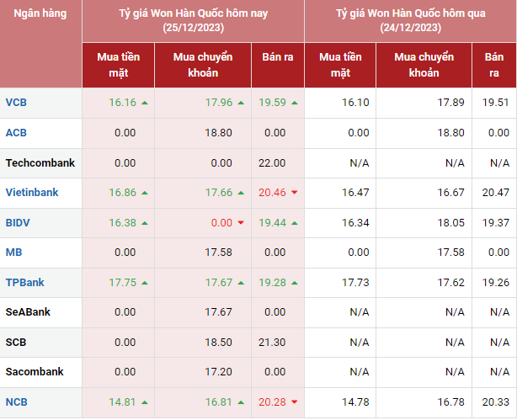Open the ACB bank link

(16, 133)
